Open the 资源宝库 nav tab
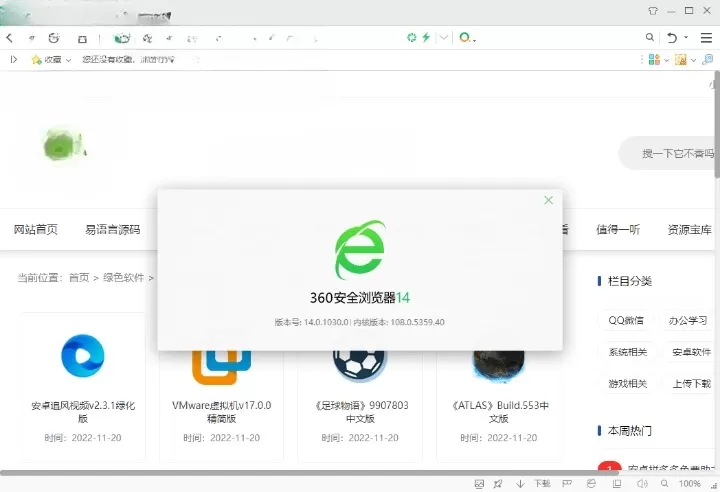This screenshot has width=720, height=492. point(689,229)
